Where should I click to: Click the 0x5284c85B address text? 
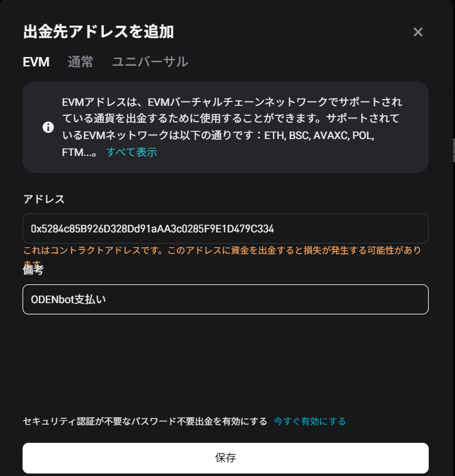[x=152, y=229]
